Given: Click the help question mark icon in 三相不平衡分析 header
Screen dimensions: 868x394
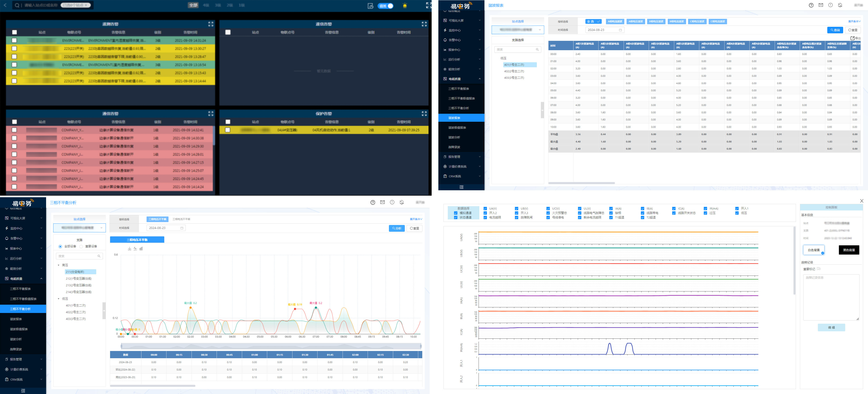Looking at the screenshot, I should (x=373, y=203).
